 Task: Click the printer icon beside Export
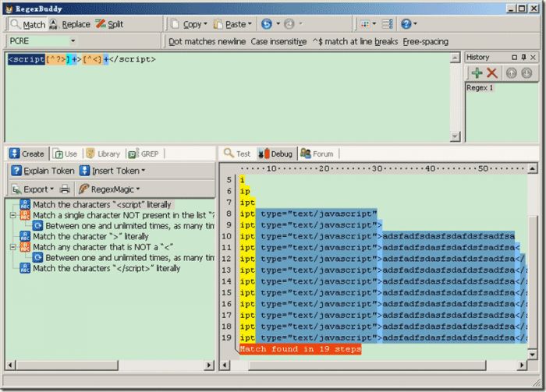[x=66, y=189]
